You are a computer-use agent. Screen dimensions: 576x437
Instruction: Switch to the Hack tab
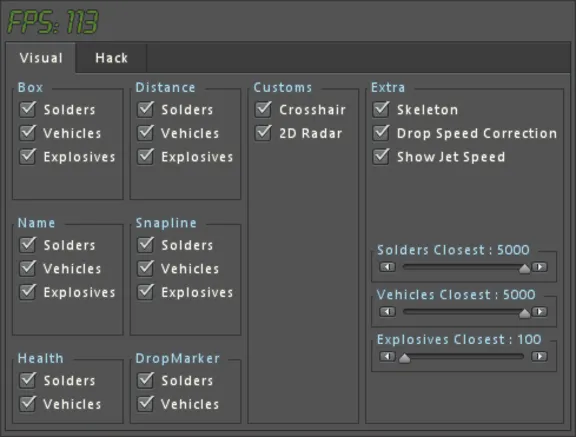coord(111,58)
